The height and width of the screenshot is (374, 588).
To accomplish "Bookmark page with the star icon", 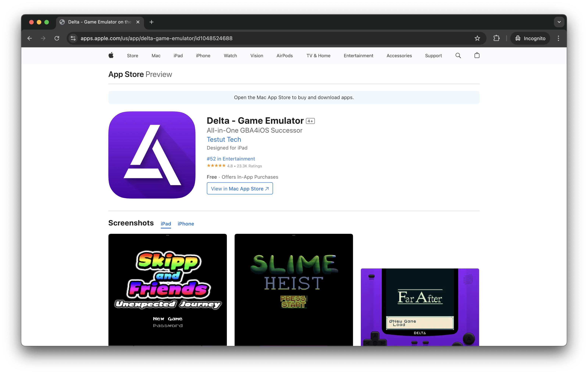I will pyautogui.click(x=477, y=38).
